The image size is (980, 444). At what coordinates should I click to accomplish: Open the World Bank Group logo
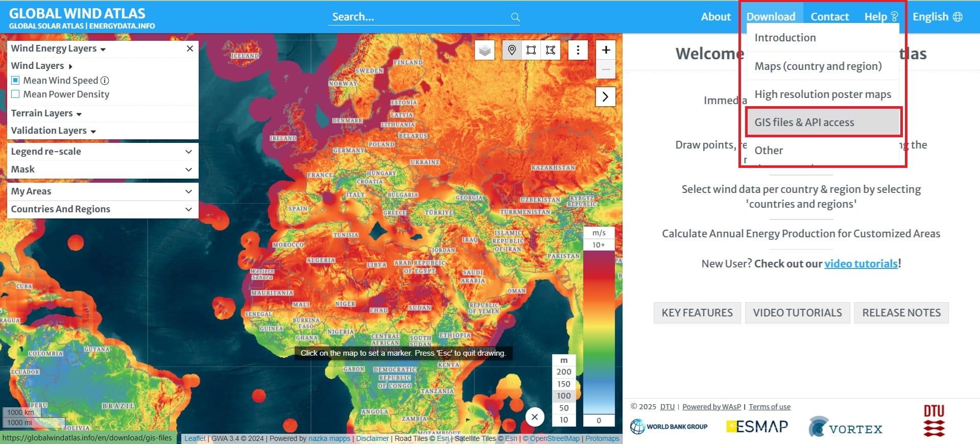(x=669, y=427)
